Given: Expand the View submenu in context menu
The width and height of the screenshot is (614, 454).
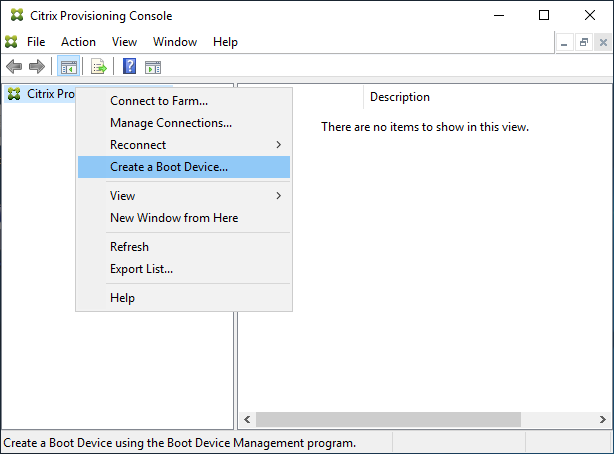Looking at the screenshot, I should (184, 196).
